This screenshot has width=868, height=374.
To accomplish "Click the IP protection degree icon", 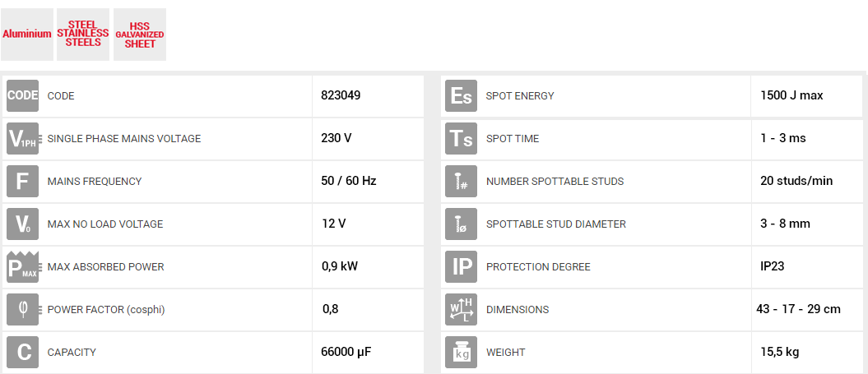I will click(461, 266).
